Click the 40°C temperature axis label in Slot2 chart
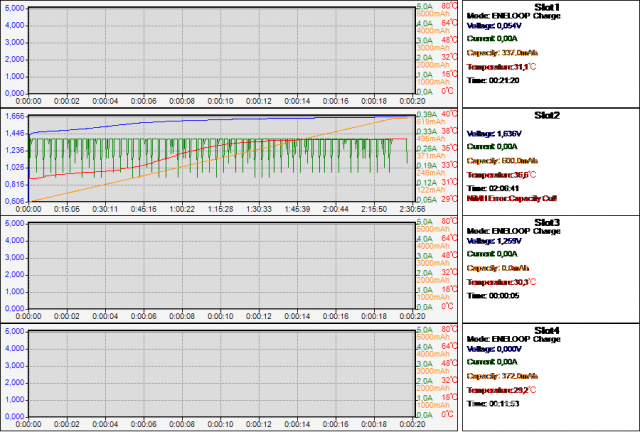Image resolution: width=640 pixels, height=432 pixels. (x=449, y=114)
